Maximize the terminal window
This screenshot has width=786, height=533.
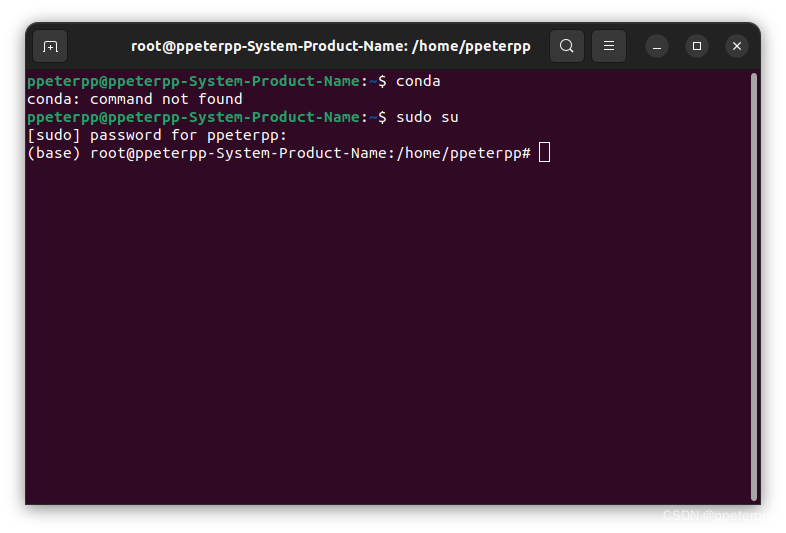coord(697,46)
